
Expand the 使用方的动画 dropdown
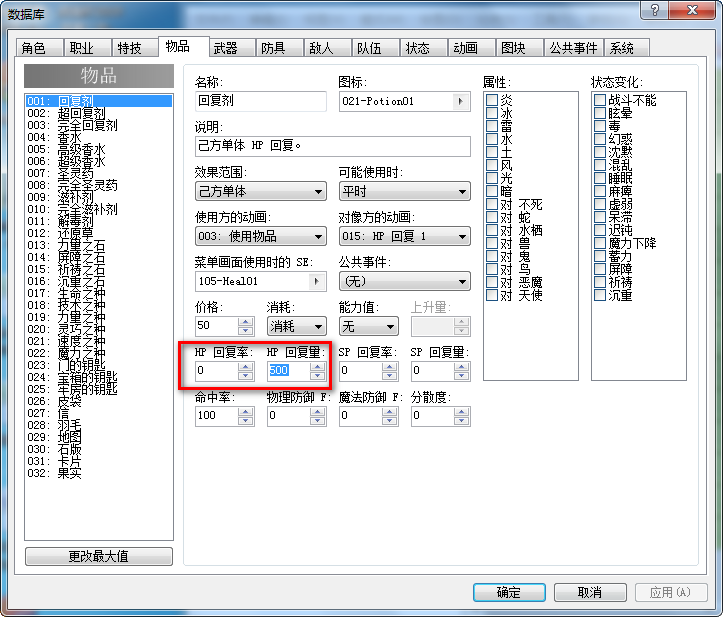(261, 237)
